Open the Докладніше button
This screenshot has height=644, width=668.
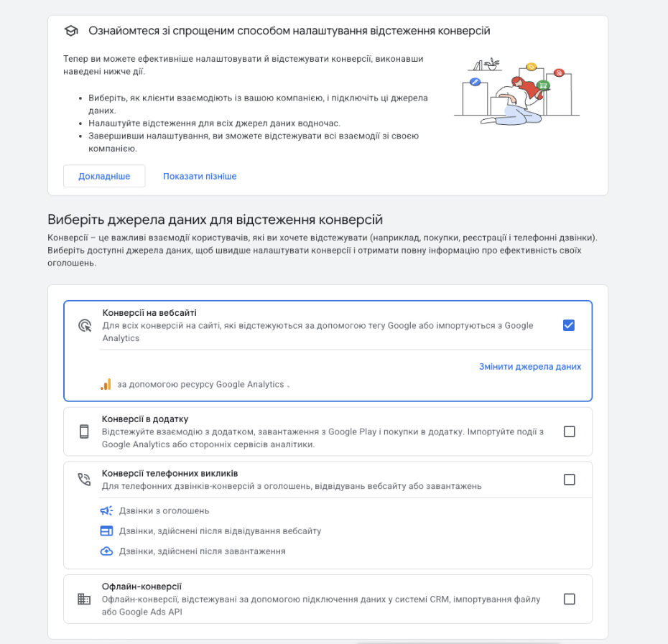click(104, 176)
